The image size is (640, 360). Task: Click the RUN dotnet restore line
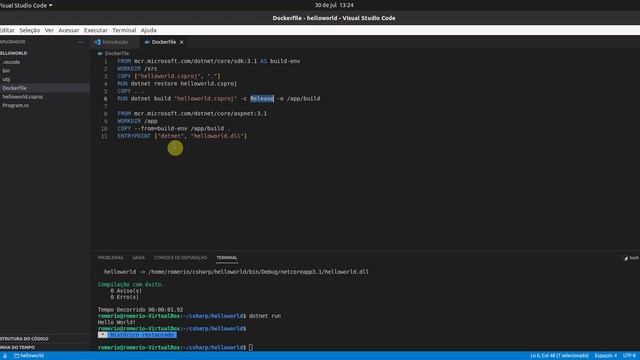(177, 84)
